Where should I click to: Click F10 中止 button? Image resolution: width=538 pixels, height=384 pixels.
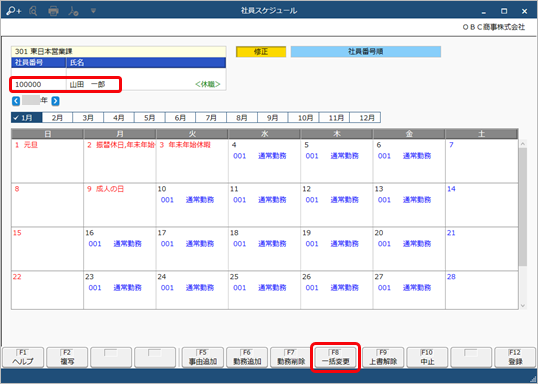pos(427,358)
